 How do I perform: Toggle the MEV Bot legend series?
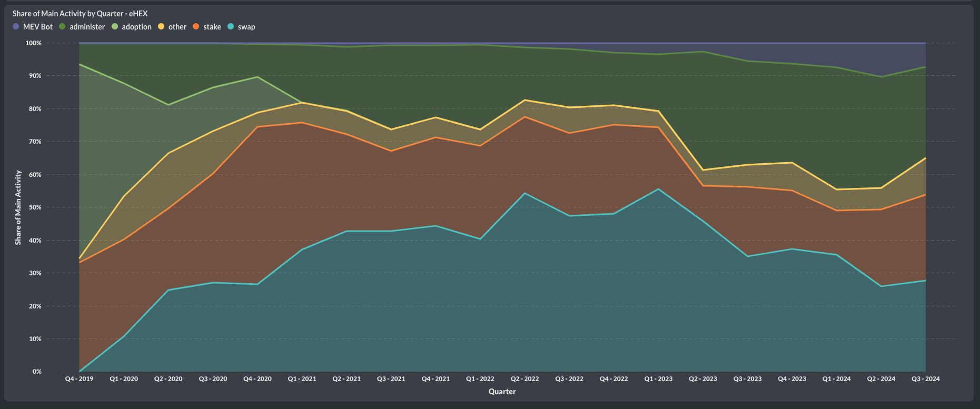(33, 27)
